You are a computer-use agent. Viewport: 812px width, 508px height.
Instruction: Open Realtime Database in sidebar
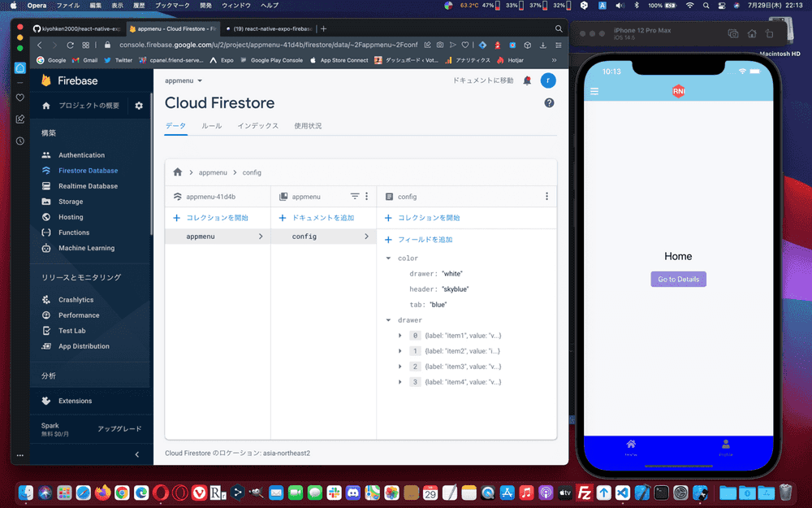click(88, 186)
